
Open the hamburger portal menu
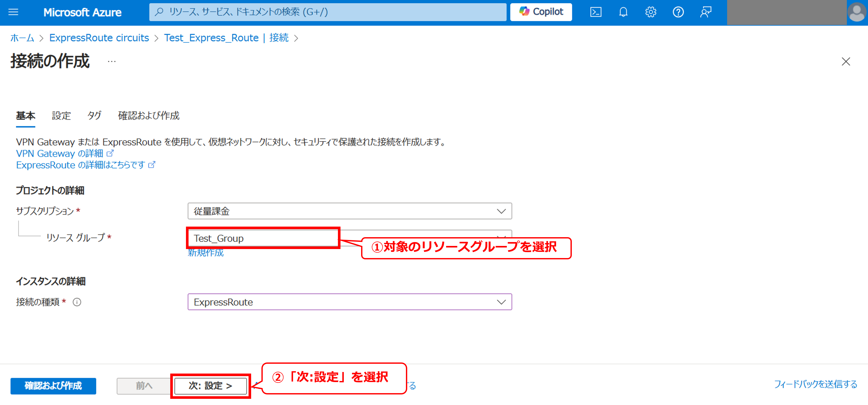pyautogui.click(x=13, y=12)
